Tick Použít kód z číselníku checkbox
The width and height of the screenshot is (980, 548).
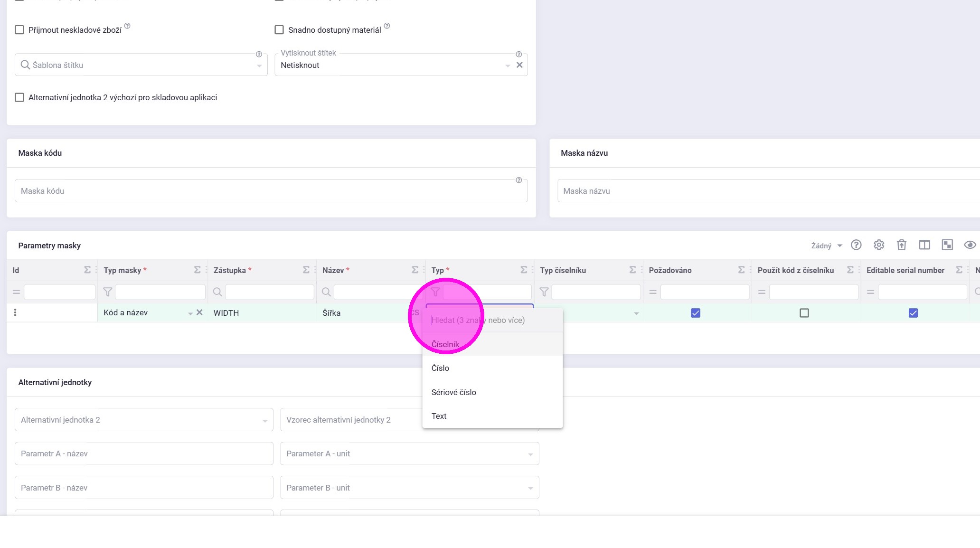coord(804,313)
